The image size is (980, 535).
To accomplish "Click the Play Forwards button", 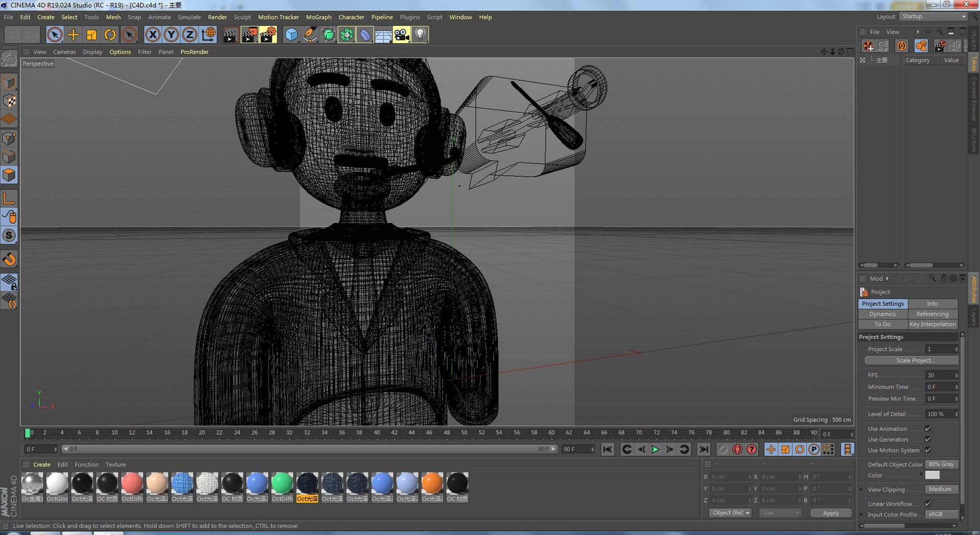I will (655, 449).
